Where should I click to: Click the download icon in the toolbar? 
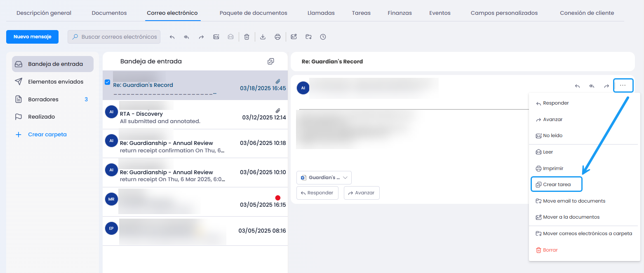click(263, 37)
